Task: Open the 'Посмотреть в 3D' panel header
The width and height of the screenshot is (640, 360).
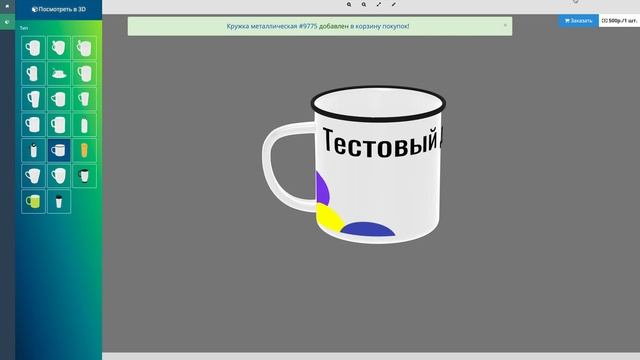Action: pos(59,9)
